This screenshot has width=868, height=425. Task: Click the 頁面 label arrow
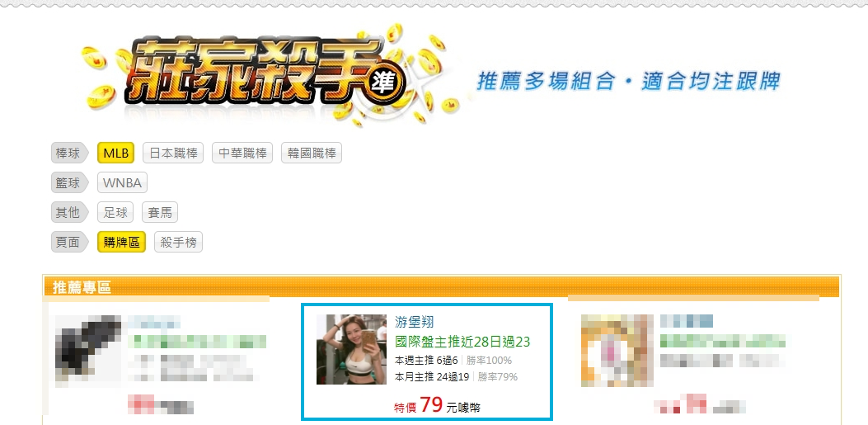70,242
